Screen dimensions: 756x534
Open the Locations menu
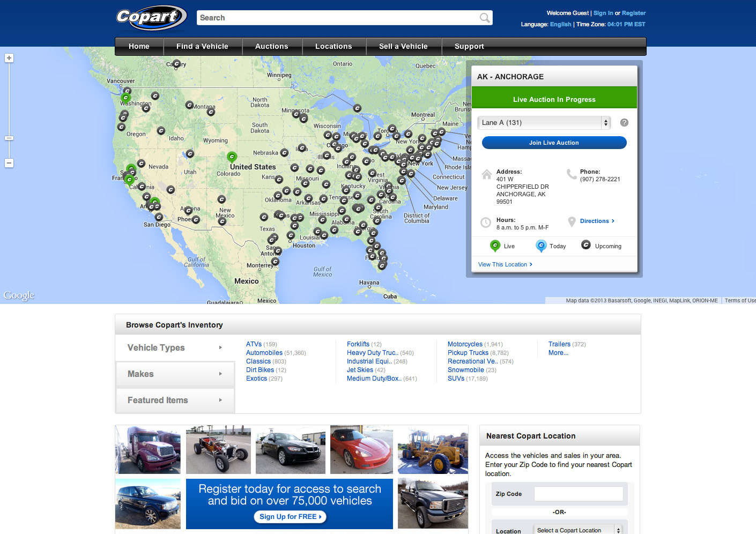point(333,47)
